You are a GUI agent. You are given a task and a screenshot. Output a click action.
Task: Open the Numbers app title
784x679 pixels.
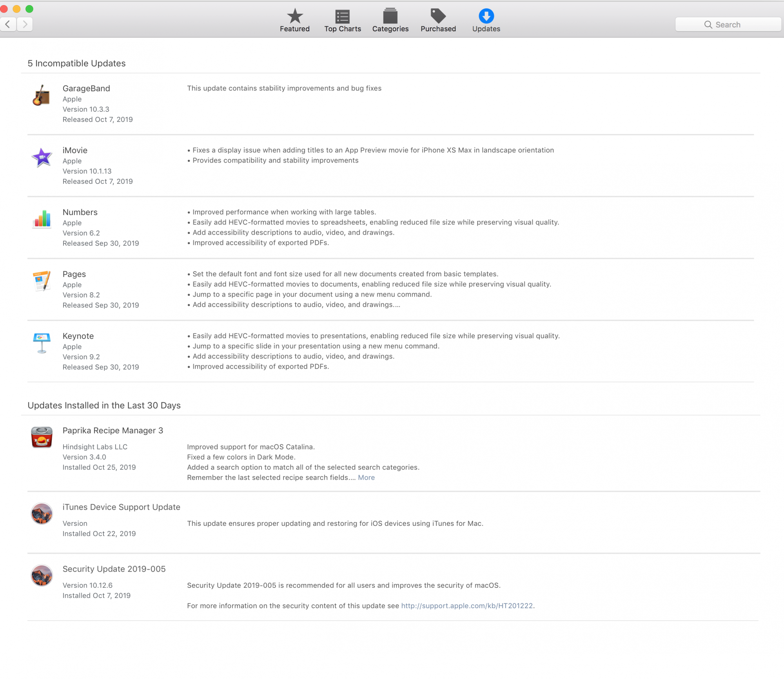pyautogui.click(x=80, y=212)
